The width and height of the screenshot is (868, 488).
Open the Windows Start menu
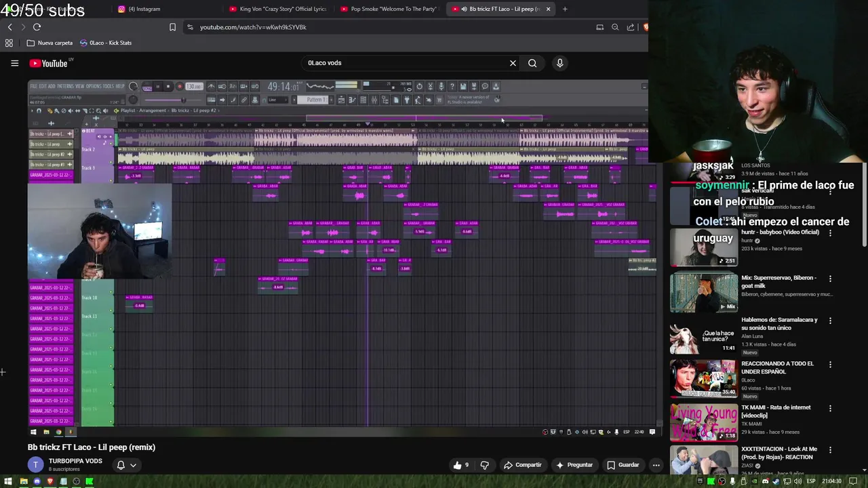[x=7, y=481]
